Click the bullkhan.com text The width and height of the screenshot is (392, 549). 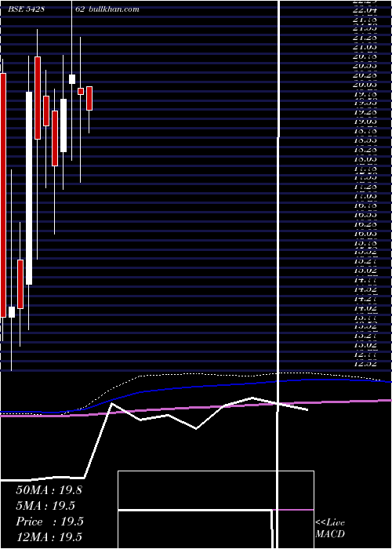tap(114, 9)
